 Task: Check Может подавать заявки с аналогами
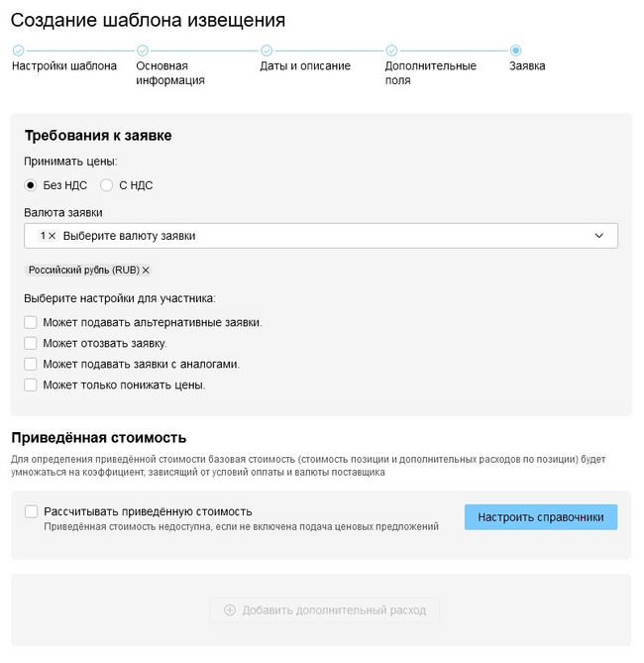coord(31,364)
